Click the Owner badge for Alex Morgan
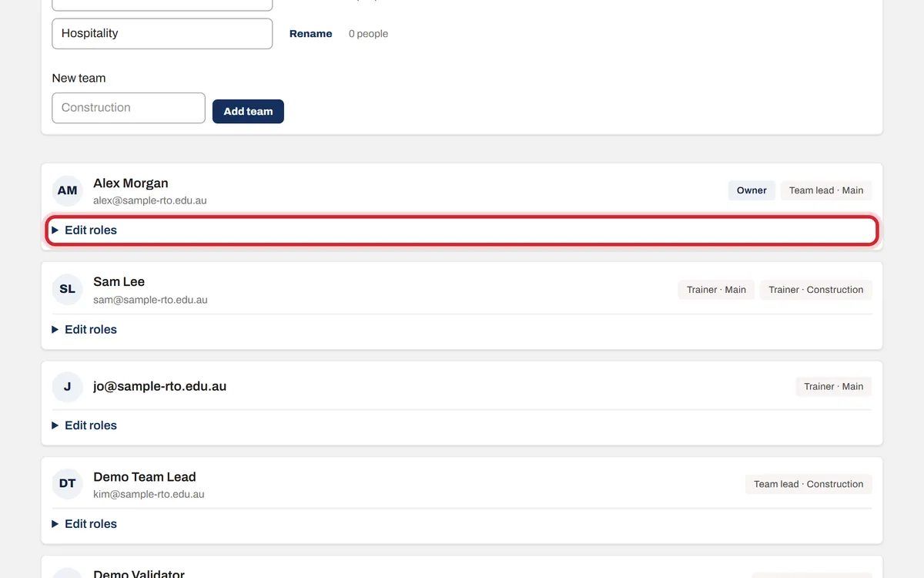The image size is (924, 578). (x=752, y=190)
